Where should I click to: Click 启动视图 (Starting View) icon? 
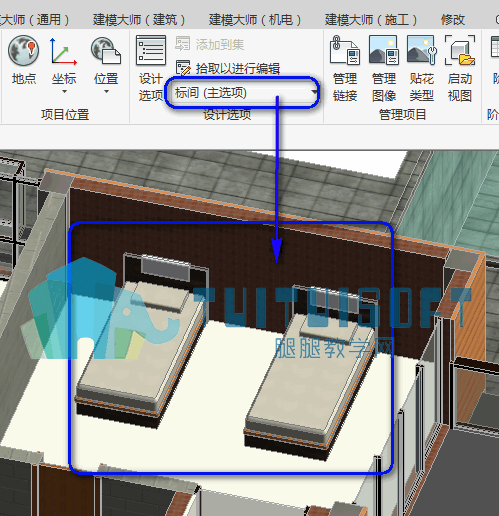click(x=460, y=51)
